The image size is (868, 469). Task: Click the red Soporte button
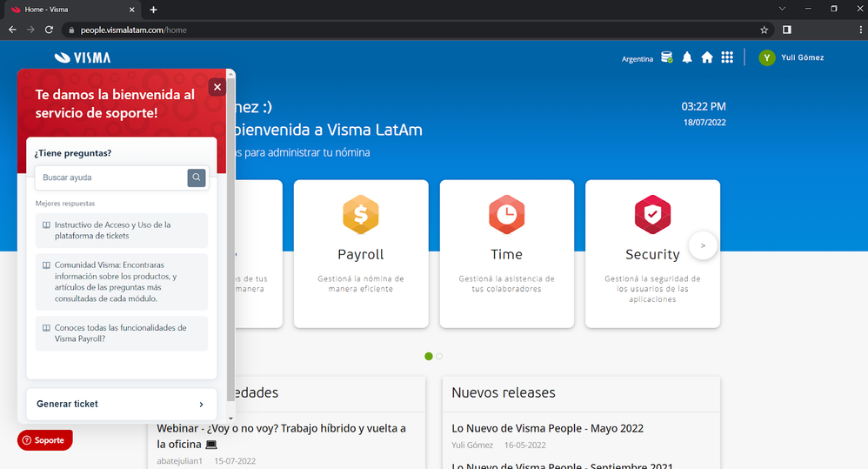(45, 440)
